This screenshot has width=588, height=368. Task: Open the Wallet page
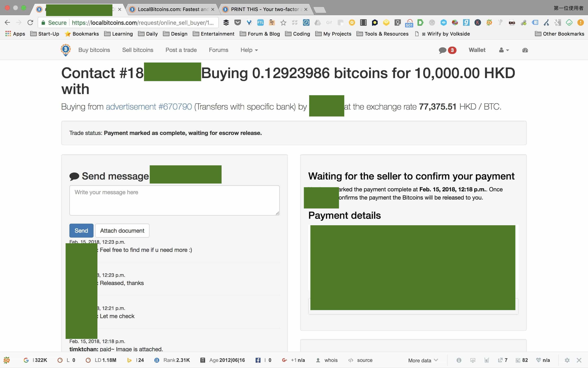click(x=477, y=50)
